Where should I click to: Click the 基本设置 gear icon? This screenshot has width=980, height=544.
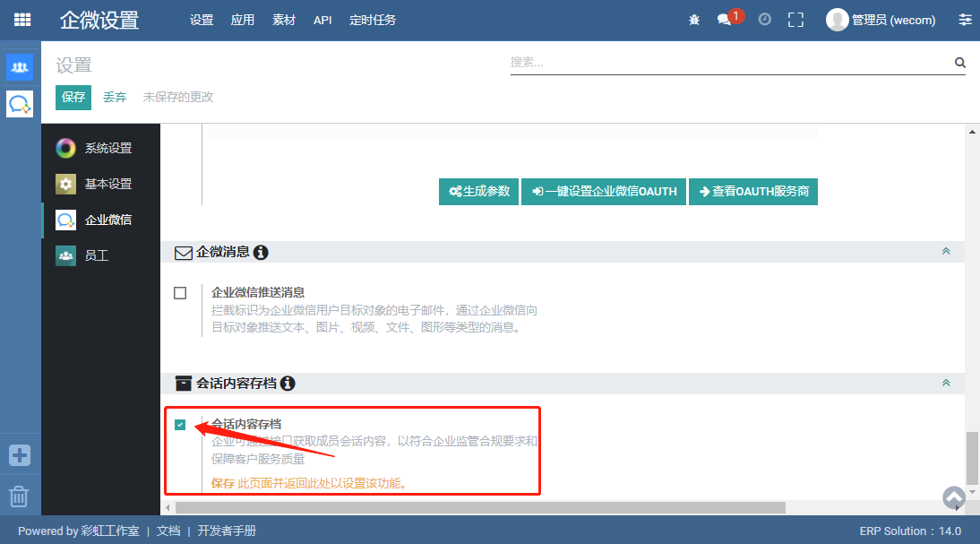(65, 184)
